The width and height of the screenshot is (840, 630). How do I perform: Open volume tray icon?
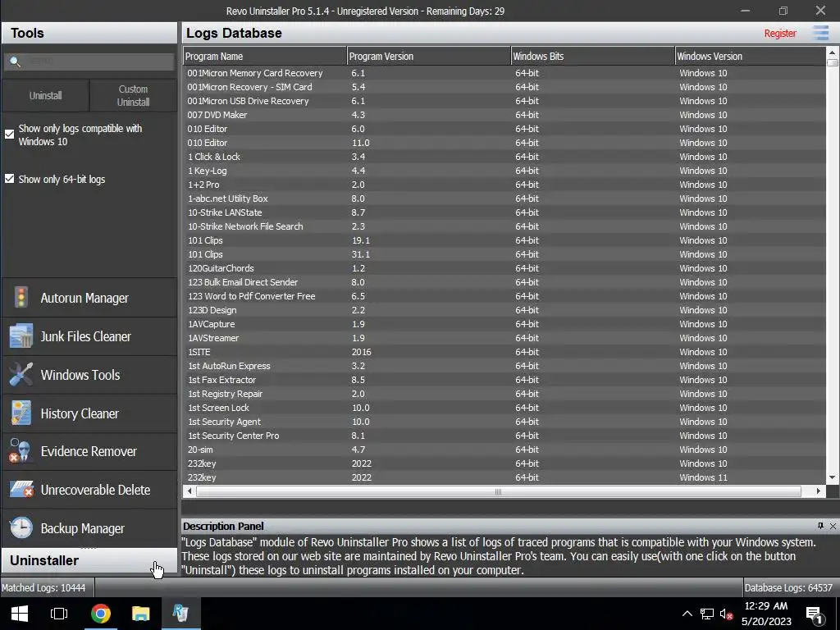click(726, 614)
